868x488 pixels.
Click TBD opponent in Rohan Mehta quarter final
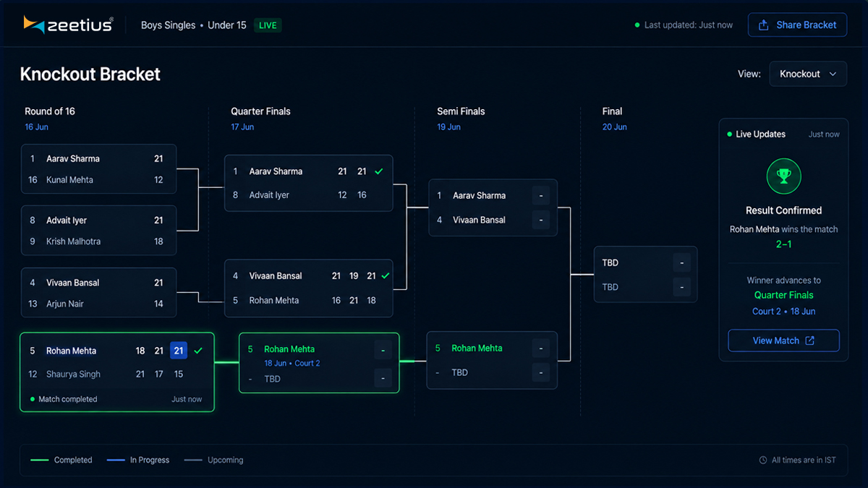click(x=273, y=379)
